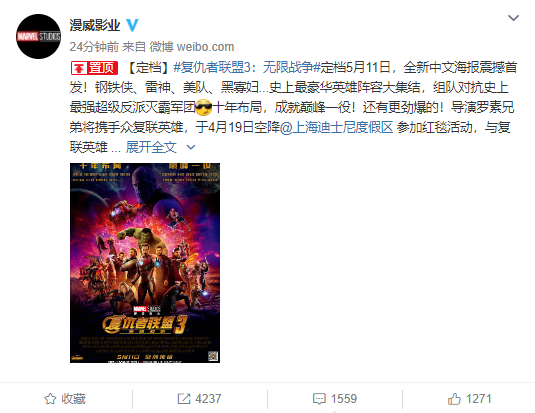Expand full text via 展开全文
The height and width of the screenshot is (413, 535).
(151, 147)
